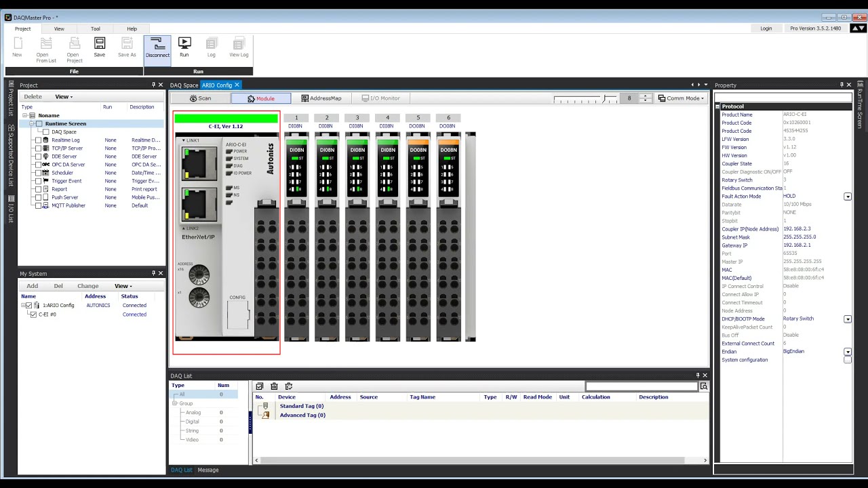The image size is (868, 488).
Task: Uncheck the 1:ARIO Config device checkbox
Action: coord(28,306)
